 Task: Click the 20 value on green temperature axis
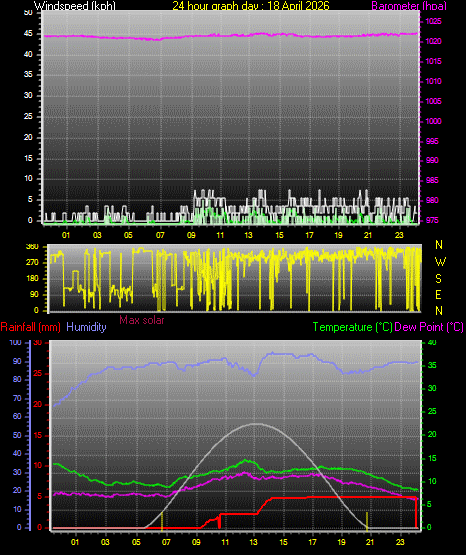(432, 435)
